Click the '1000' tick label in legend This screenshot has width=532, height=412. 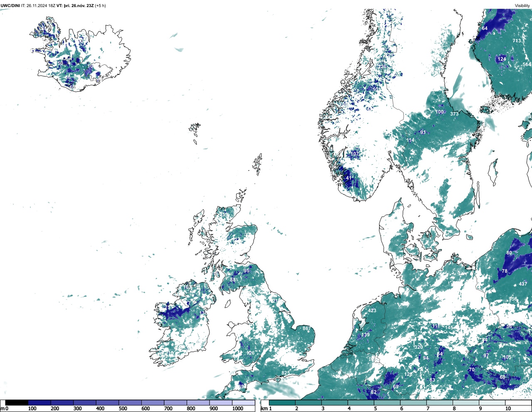click(x=237, y=409)
